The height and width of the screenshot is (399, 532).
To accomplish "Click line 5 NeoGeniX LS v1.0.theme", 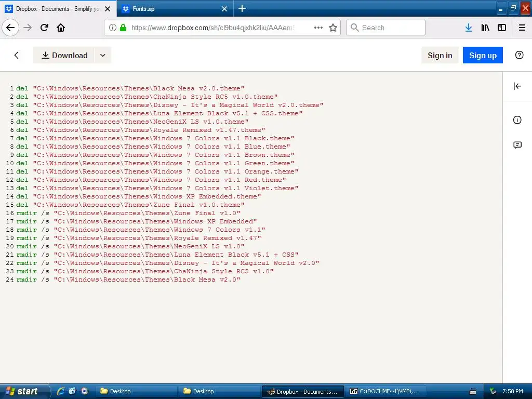I will [x=132, y=122].
